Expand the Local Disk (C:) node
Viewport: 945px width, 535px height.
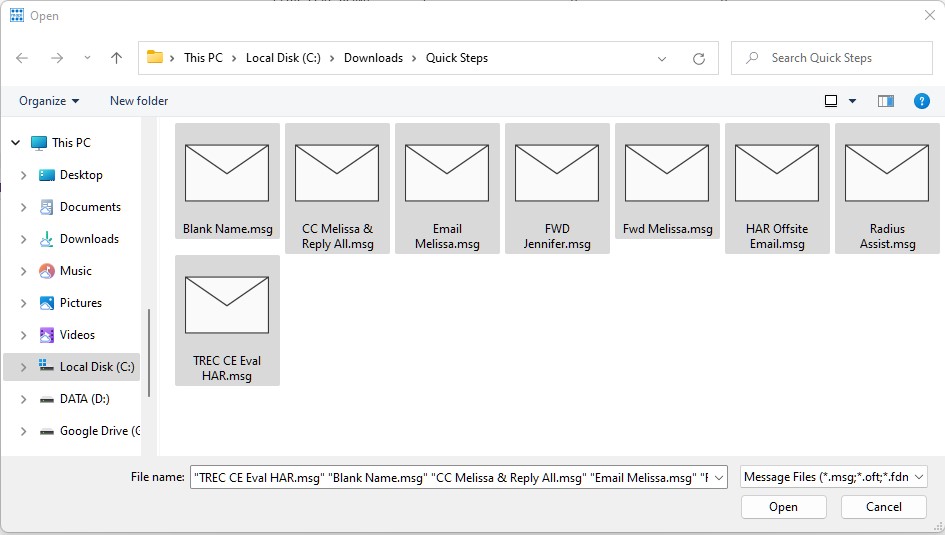24,367
